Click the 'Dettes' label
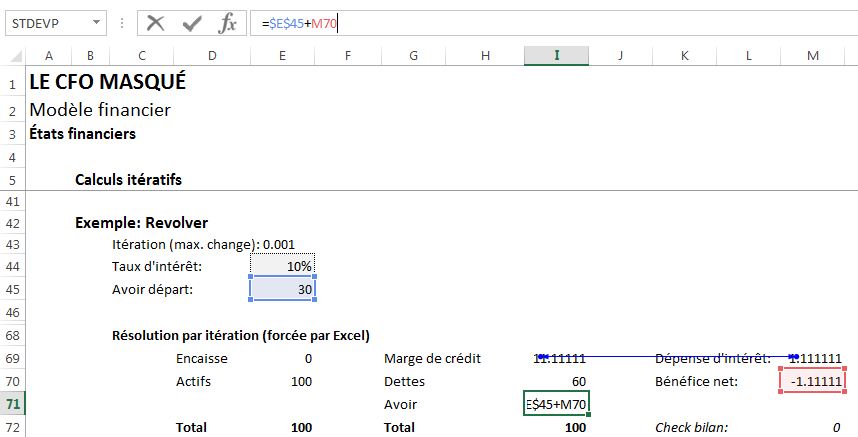 (x=404, y=381)
